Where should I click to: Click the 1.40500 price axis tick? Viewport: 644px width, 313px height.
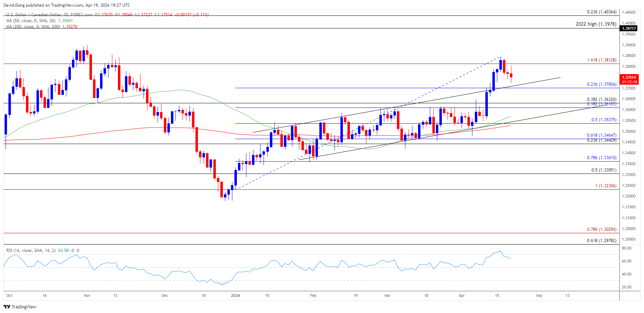(629, 12)
